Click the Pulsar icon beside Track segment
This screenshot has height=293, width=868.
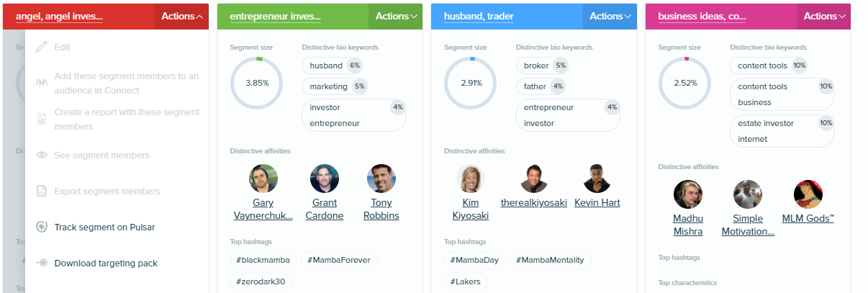pos(42,227)
